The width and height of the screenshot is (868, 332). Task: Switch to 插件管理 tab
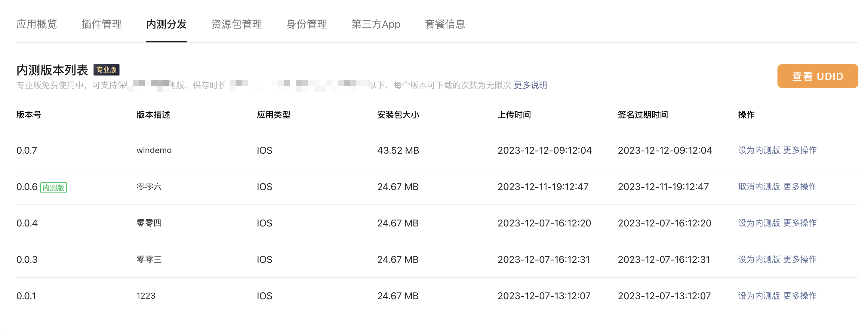(101, 24)
